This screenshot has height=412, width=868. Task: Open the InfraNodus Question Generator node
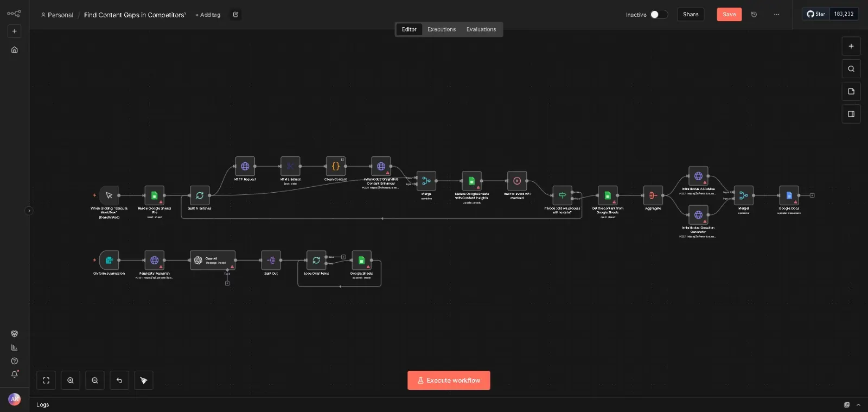(x=698, y=215)
